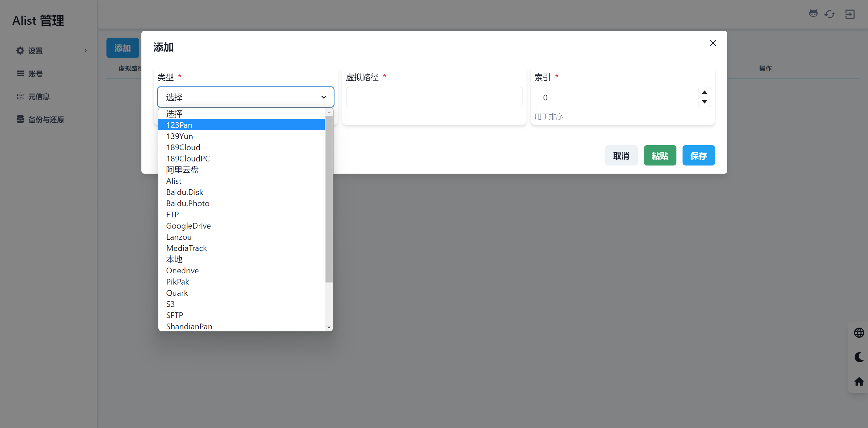Click the 备份与还原 database icon
Screen dimensions: 868x428
pos(20,119)
